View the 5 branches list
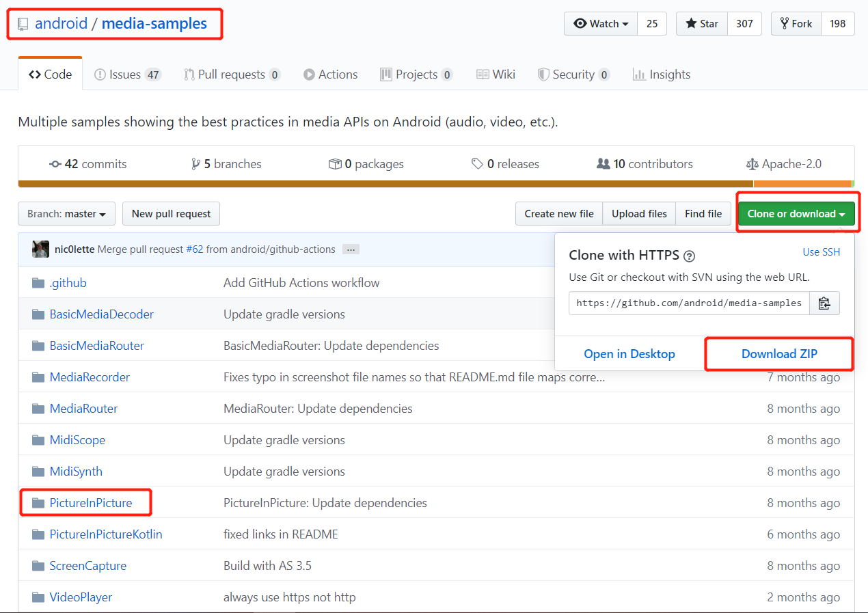The width and height of the screenshot is (868, 613). point(226,164)
